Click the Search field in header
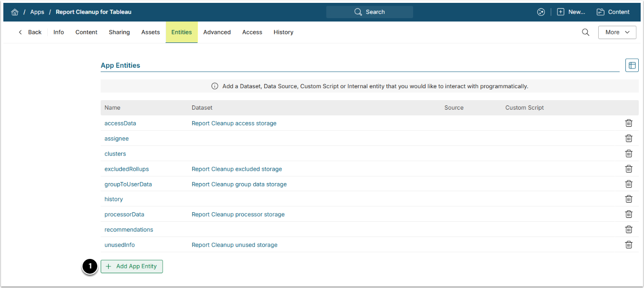This screenshot has height=288, width=644. pos(370,12)
